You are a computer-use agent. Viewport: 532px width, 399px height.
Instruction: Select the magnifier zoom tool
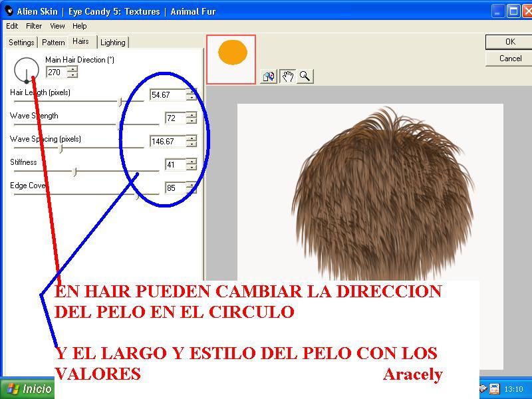coord(305,76)
